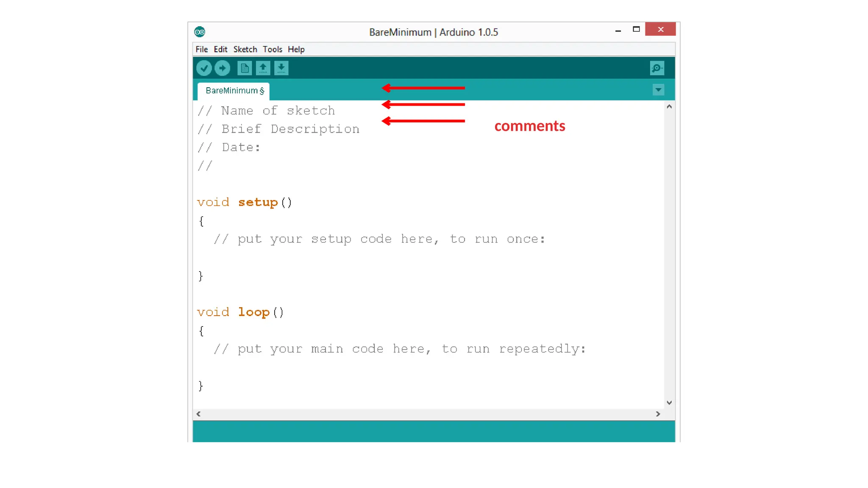Screen dimensions: 868x488
Task: Click the vertical scrollbar down arrow
Action: tap(669, 403)
